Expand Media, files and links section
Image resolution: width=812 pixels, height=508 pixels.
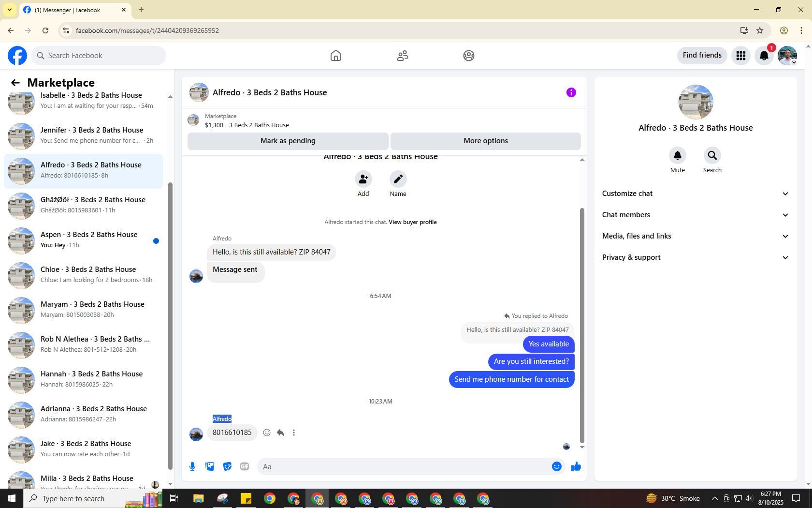point(696,236)
